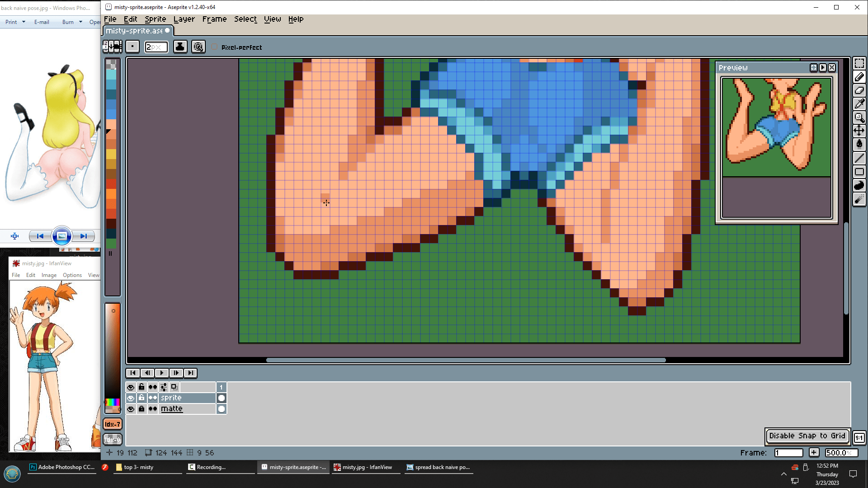Select the Rectangular Marquee tool

click(859, 63)
